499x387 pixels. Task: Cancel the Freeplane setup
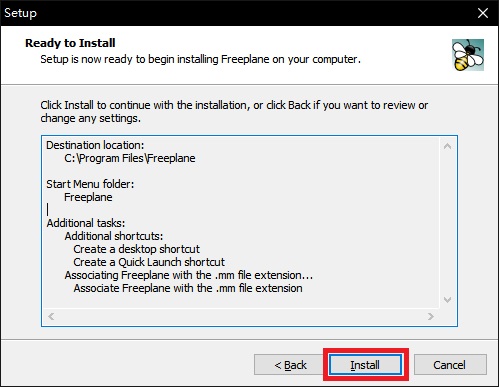click(x=450, y=365)
